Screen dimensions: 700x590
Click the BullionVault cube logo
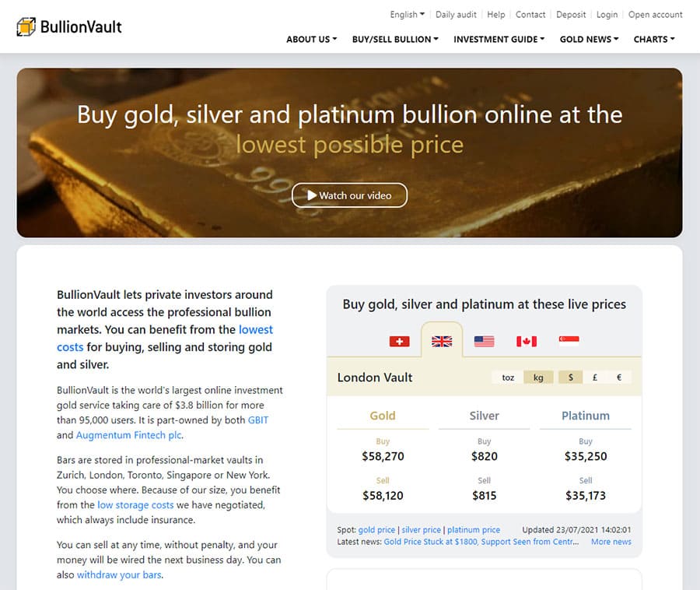26,26
